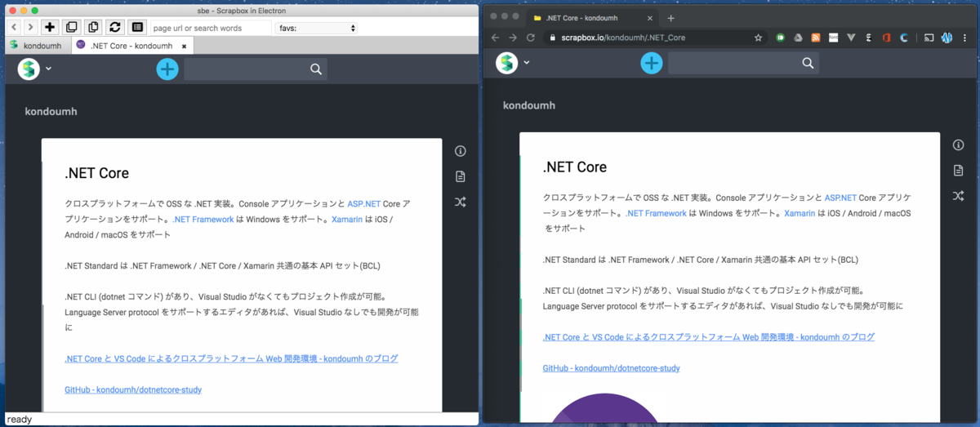This screenshot has width=980, height=427.
Task: Click the black plus icon in sbe toolbar
Action: tap(51, 28)
